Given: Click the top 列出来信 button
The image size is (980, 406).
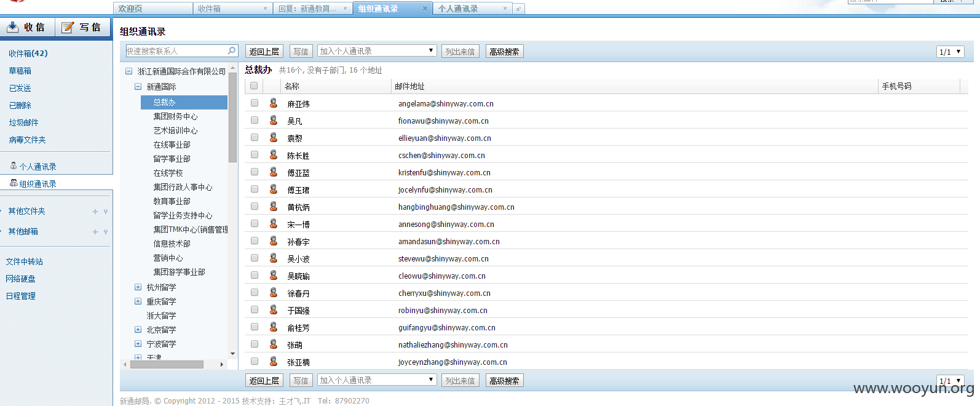Looking at the screenshot, I should 460,52.
